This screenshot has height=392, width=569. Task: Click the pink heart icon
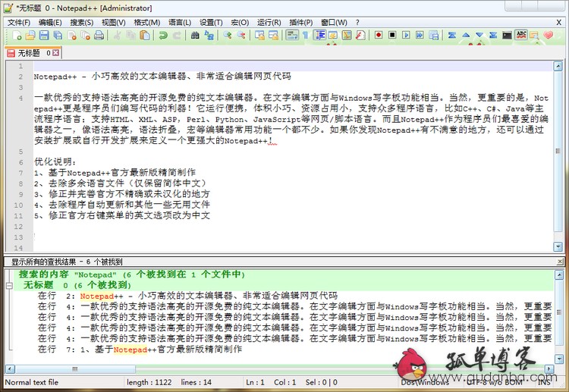(548, 35)
